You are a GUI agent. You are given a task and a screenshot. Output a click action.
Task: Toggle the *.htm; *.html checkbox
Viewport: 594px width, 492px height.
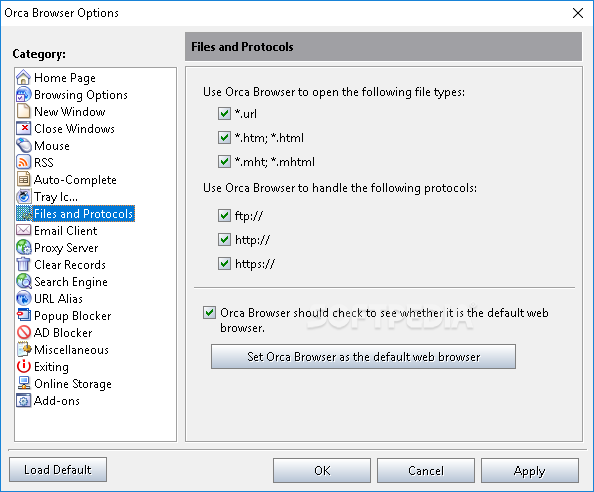click(x=224, y=137)
